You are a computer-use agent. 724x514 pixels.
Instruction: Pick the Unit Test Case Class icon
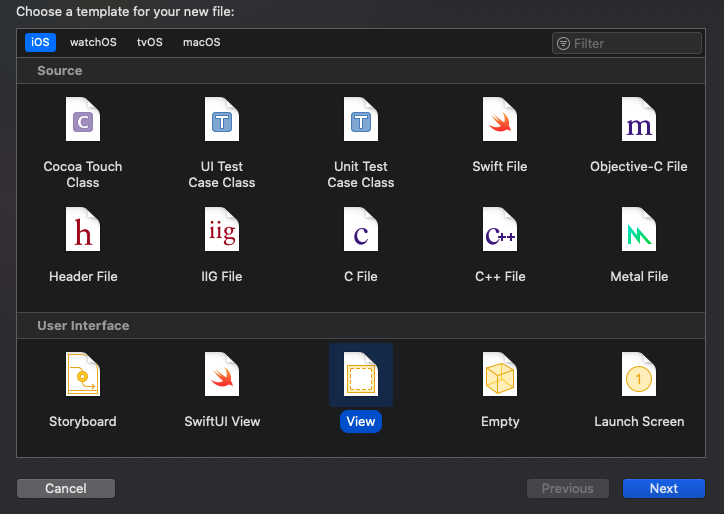pos(361,119)
